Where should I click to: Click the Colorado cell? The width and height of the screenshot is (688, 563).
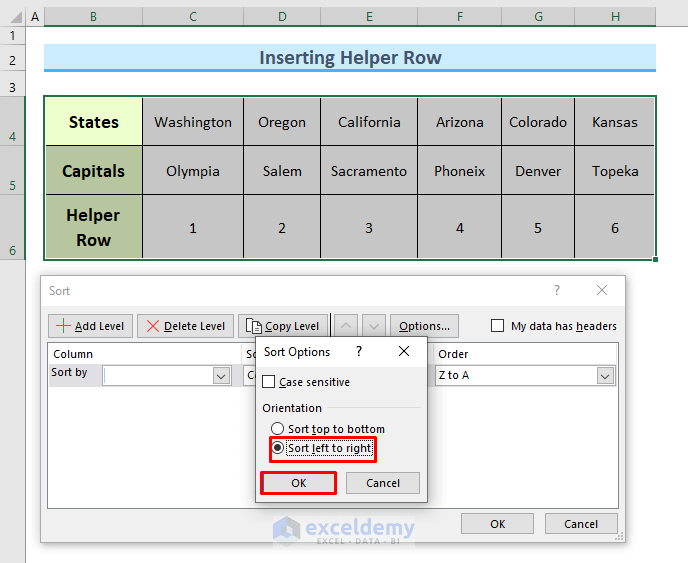538,122
